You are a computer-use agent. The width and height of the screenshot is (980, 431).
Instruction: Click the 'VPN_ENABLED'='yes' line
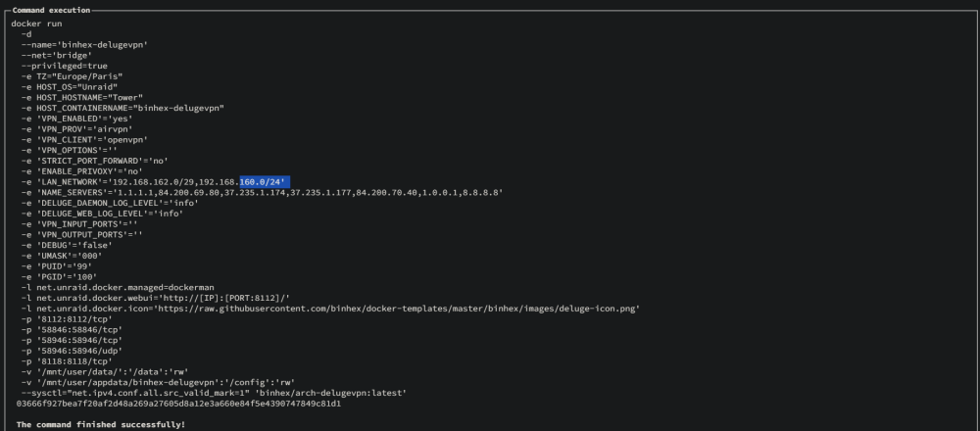point(76,119)
